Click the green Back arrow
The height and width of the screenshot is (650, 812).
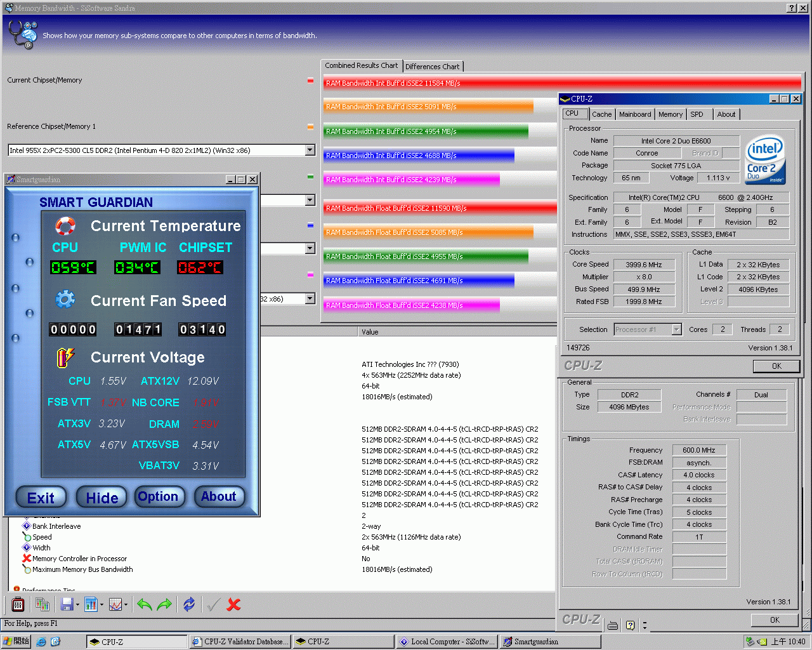coord(145,604)
